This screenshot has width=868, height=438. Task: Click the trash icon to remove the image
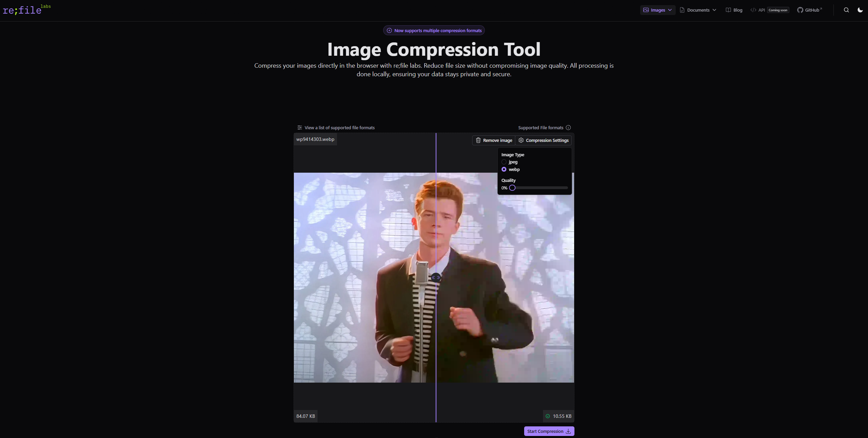point(478,140)
